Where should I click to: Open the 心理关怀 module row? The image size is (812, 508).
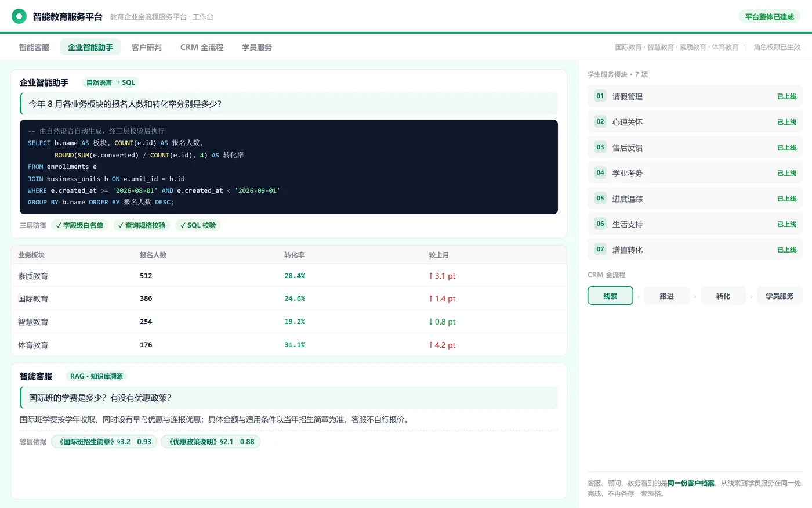pos(695,122)
